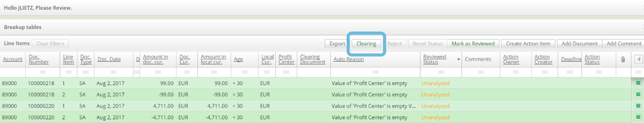The width and height of the screenshot is (644, 123).
Task: Click the selected count box showing 4
Action: pyautogui.click(x=638, y=59)
